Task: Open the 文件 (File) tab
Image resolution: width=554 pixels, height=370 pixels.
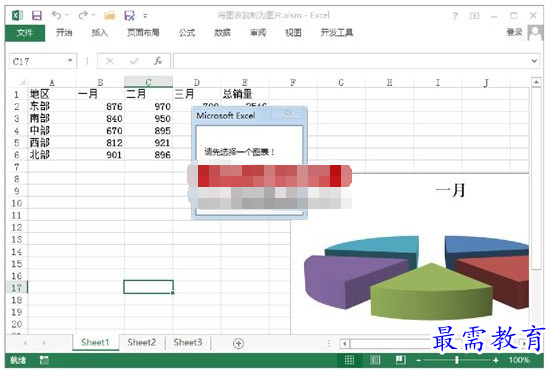Action: pos(25,33)
